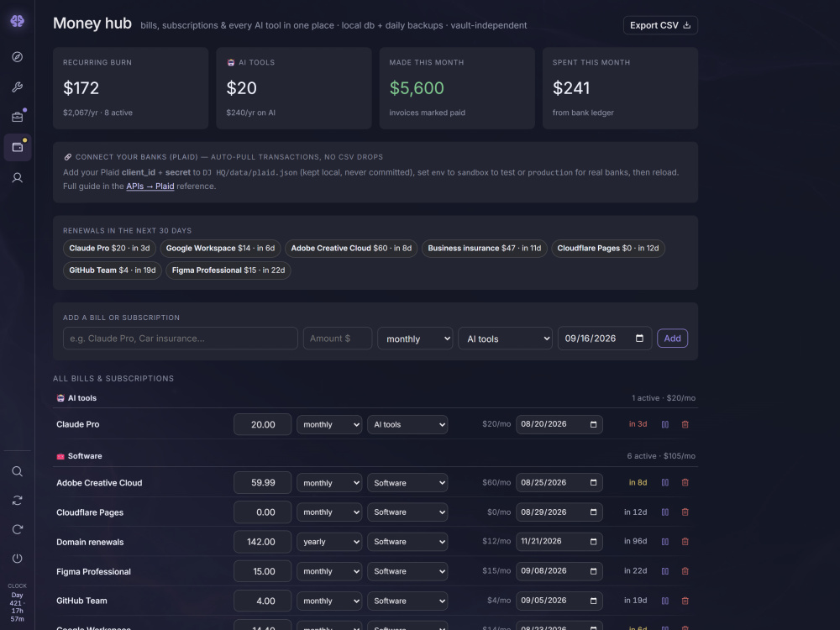Viewport: 840px width, 630px height.
Task: Open calendar picker for Figma Professional date
Action: [594, 571]
